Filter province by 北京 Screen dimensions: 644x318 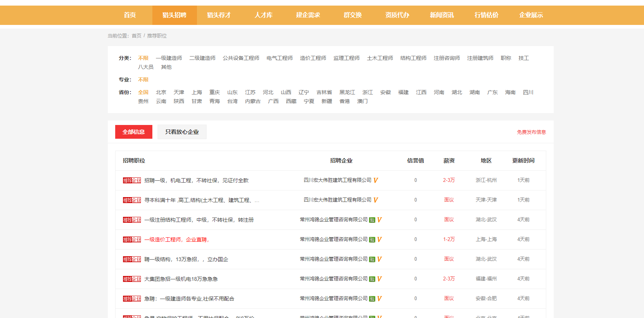[x=161, y=92]
